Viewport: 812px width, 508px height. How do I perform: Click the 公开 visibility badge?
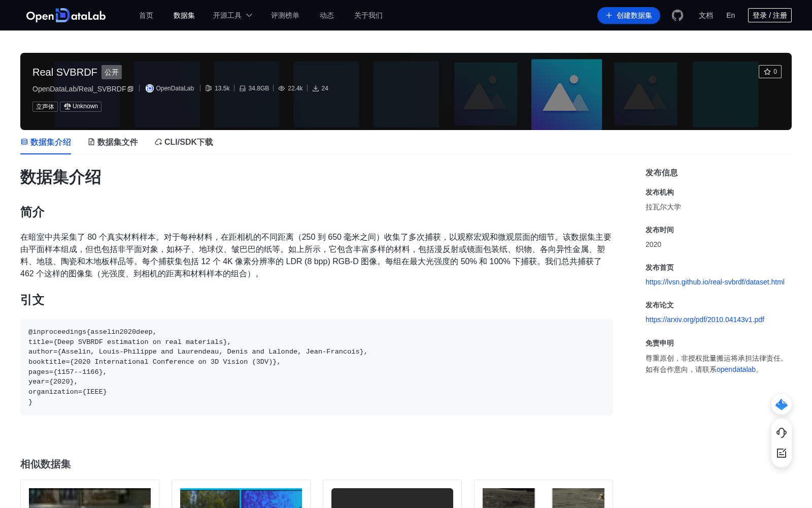point(112,72)
